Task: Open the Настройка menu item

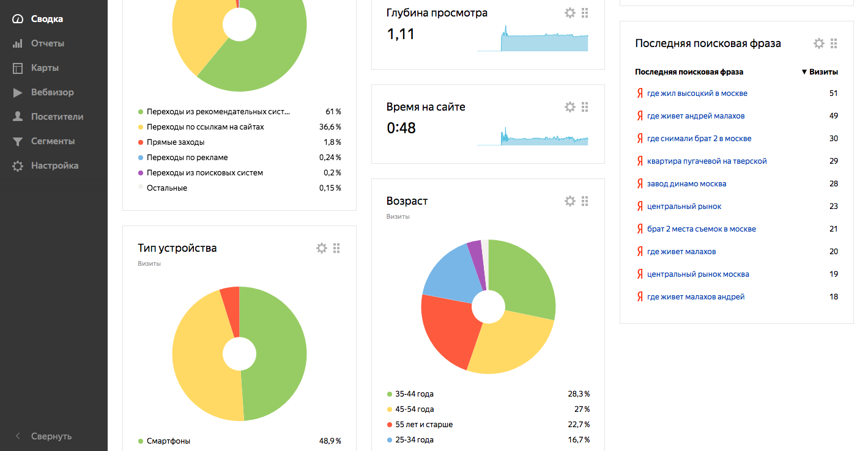Action: coord(54,166)
